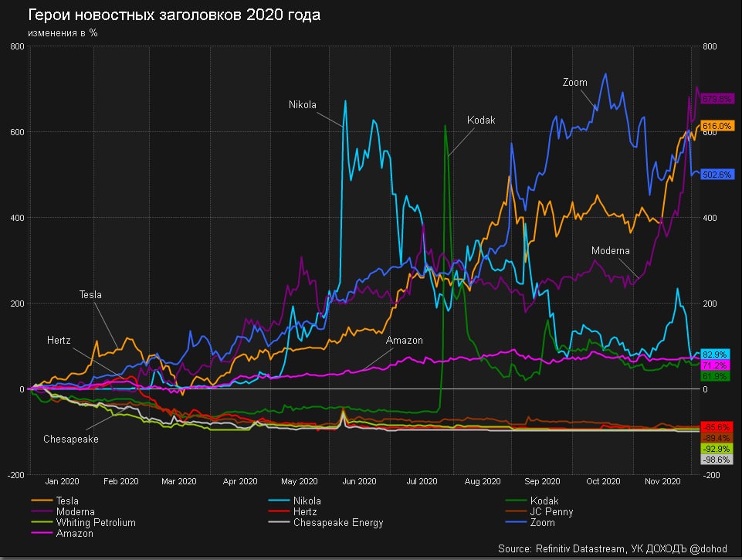Click the Kodak legend entry
This screenshot has height=560, width=742.
(x=532, y=501)
